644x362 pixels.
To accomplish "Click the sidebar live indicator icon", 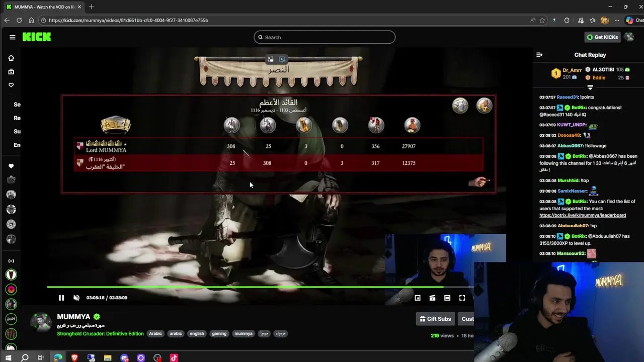I will [11, 261].
